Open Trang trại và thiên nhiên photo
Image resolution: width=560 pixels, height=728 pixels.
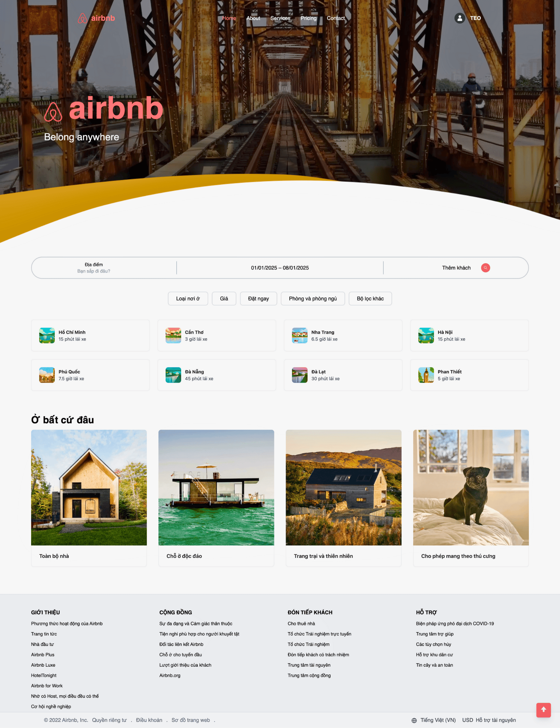pyautogui.click(x=343, y=487)
